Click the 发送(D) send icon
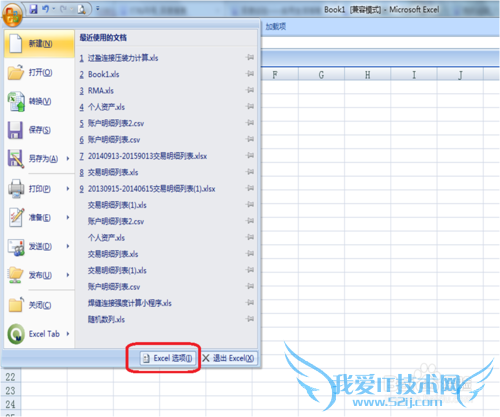 click(16, 247)
